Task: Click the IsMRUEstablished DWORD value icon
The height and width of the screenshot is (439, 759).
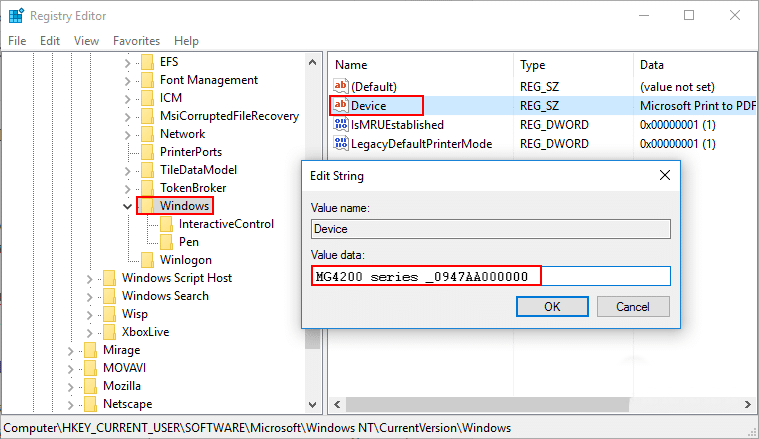Action: [341, 124]
